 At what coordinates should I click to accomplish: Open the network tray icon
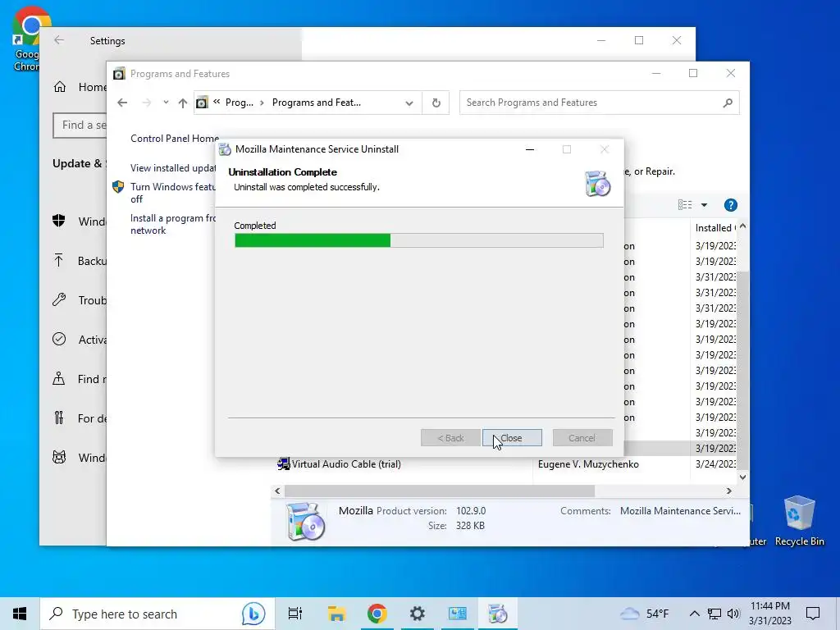pyautogui.click(x=714, y=614)
